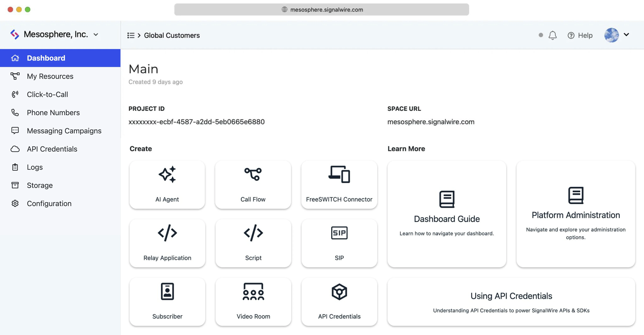Select the Call Flow creator

tap(253, 185)
